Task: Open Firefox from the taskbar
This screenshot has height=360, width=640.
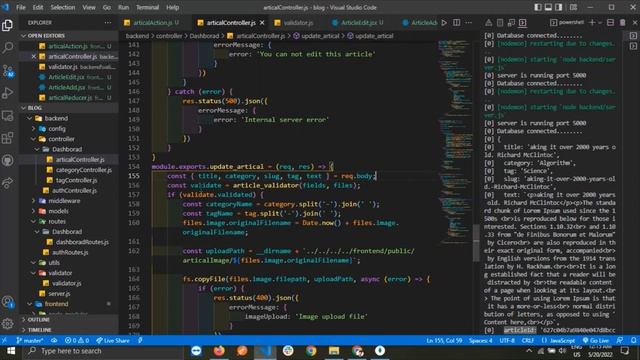Action: (x=219, y=351)
